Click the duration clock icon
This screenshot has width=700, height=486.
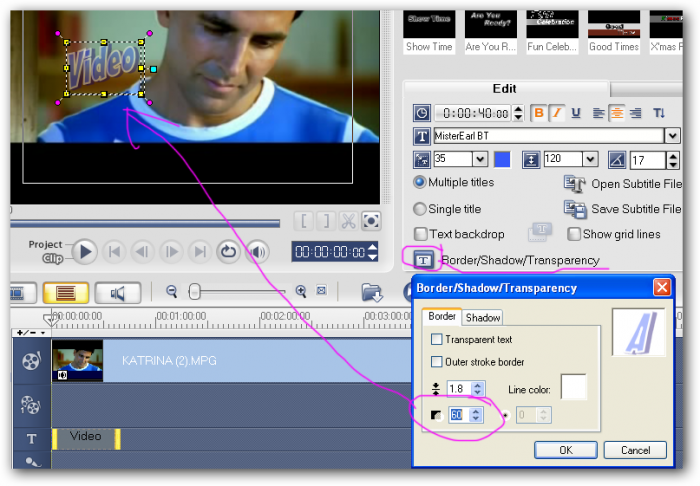(x=422, y=113)
